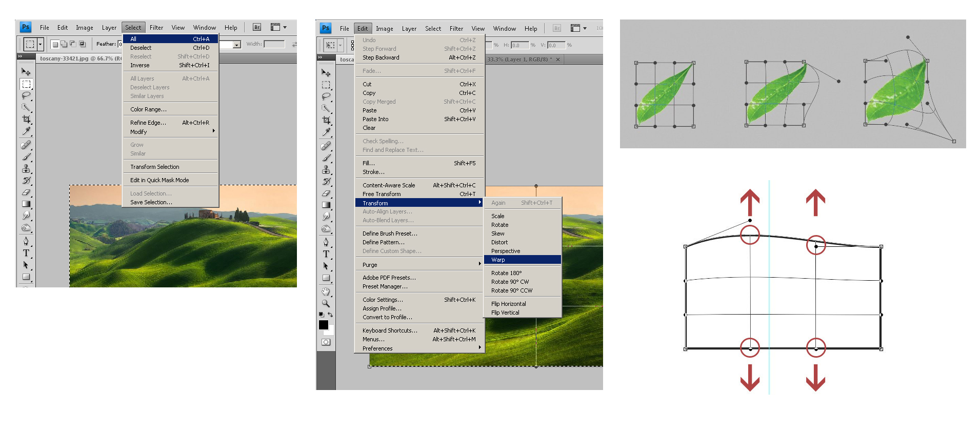Select the Rectangle shape tool
Viewport: 980px width, 447px height.
point(326,278)
